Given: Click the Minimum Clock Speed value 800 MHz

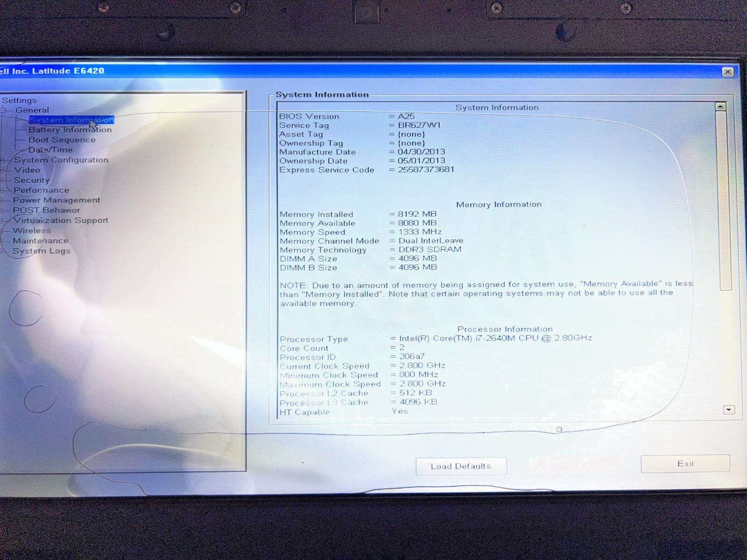Looking at the screenshot, I should (419, 375).
